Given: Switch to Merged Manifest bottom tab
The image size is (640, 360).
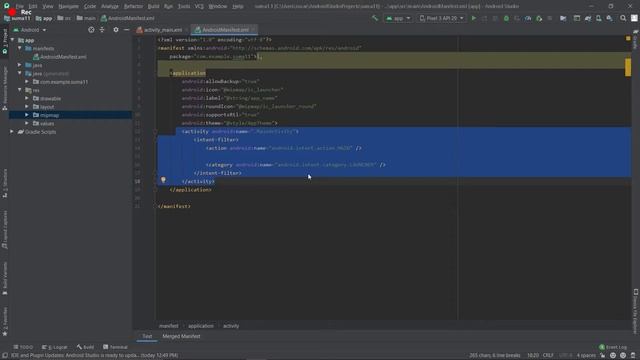Looking at the screenshot, I should (x=181, y=336).
